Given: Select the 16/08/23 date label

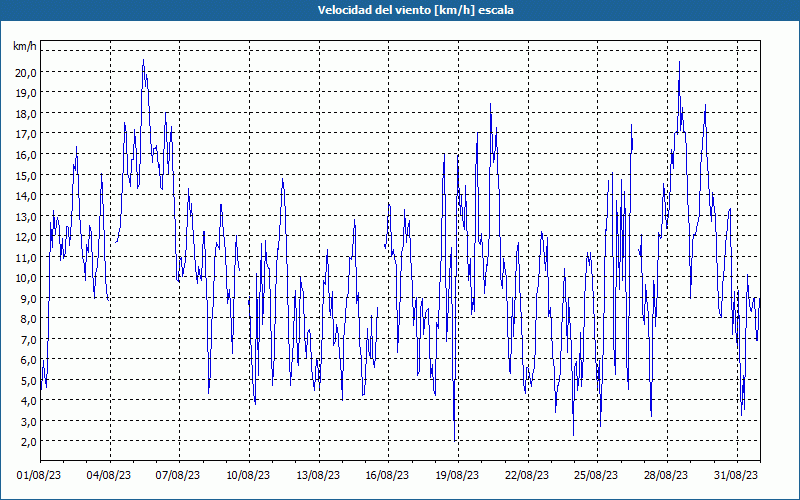Looking at the screenshot, I should pyautogui.click(x=387, y=475).
